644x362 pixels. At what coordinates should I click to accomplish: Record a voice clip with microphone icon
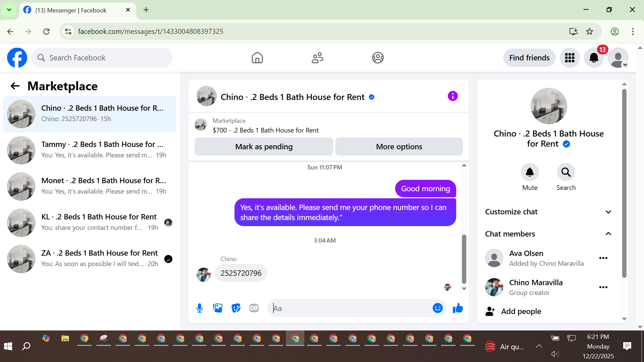(200, 308)
